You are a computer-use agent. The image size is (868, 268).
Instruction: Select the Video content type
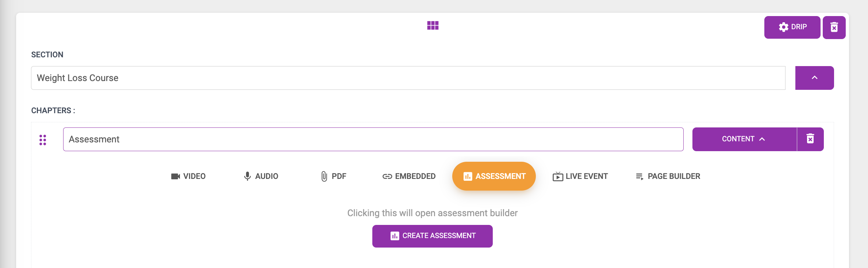click(188, 176)
